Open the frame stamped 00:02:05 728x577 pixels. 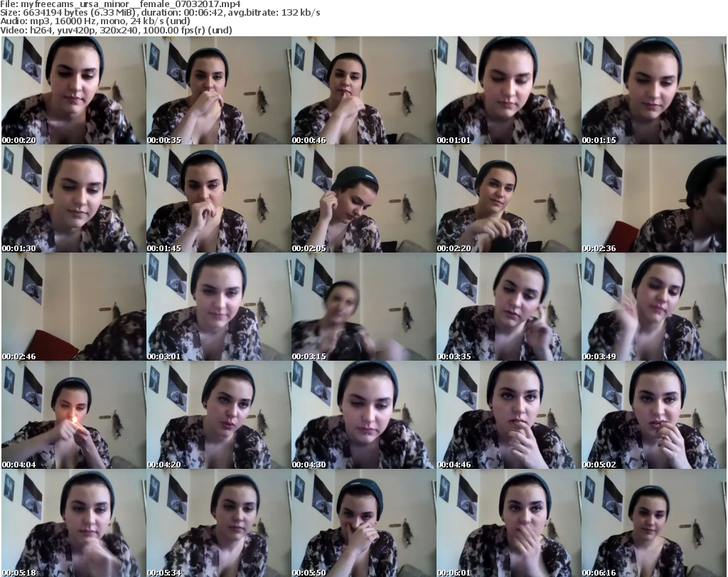click(x=363, y=198)
